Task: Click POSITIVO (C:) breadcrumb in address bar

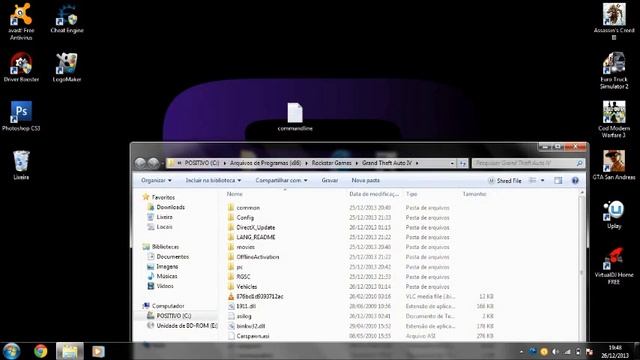Action: (x=202, y=163)
